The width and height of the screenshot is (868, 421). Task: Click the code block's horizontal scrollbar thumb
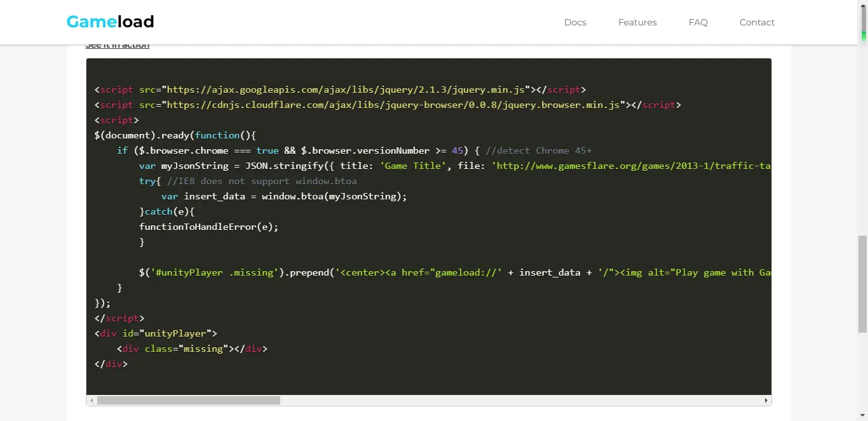pos(189,401)
